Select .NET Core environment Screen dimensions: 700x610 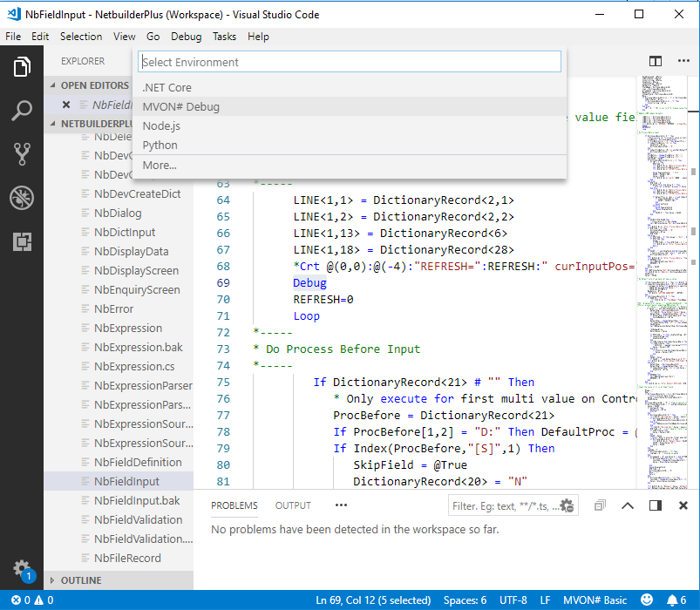350,87
